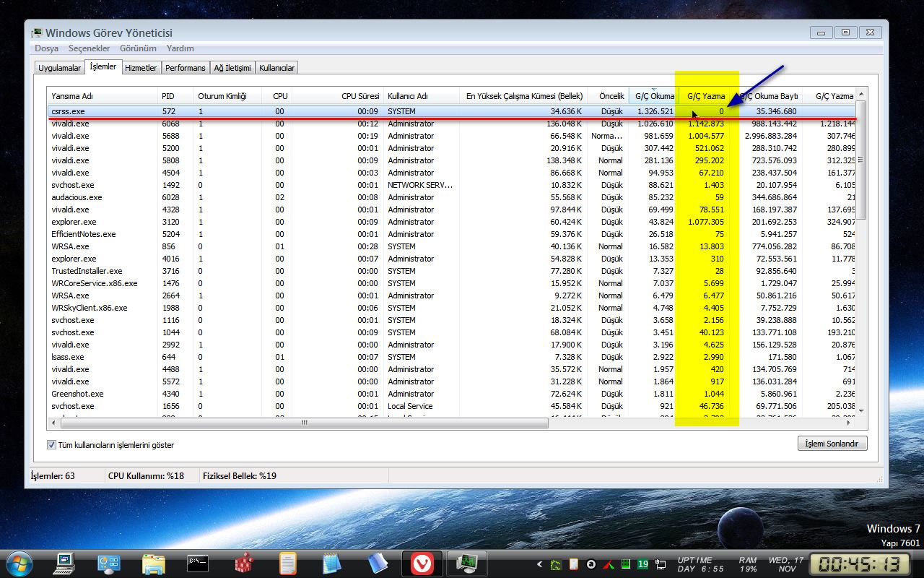Select the Greenshot.exe process
The image size is (924, 578).
click(x=451, y=394)
